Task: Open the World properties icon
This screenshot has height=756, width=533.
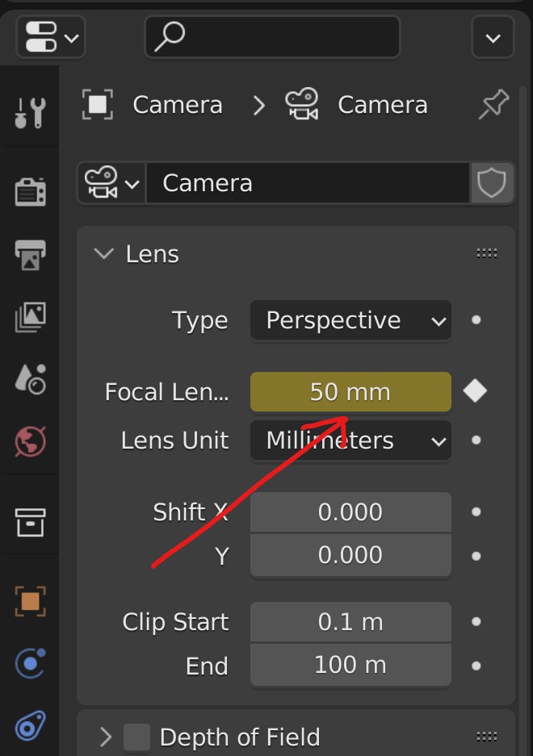Action: point(31,441)
